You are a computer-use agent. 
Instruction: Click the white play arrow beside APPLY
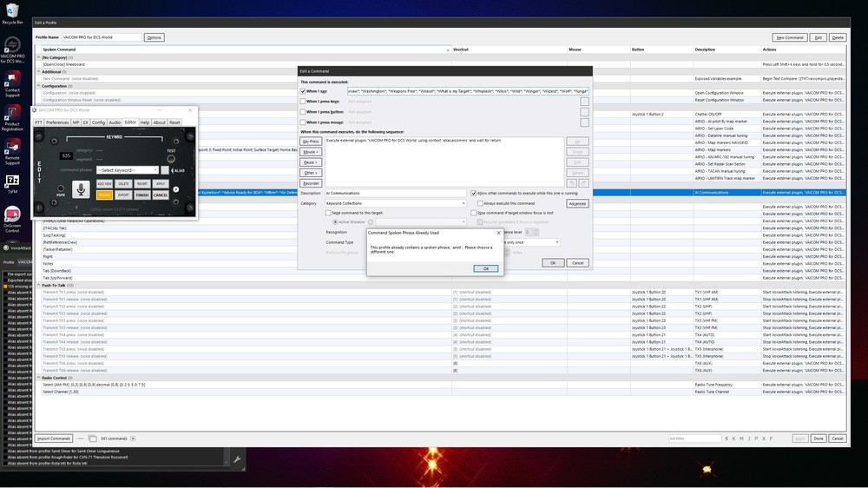(x=176, y=189)
